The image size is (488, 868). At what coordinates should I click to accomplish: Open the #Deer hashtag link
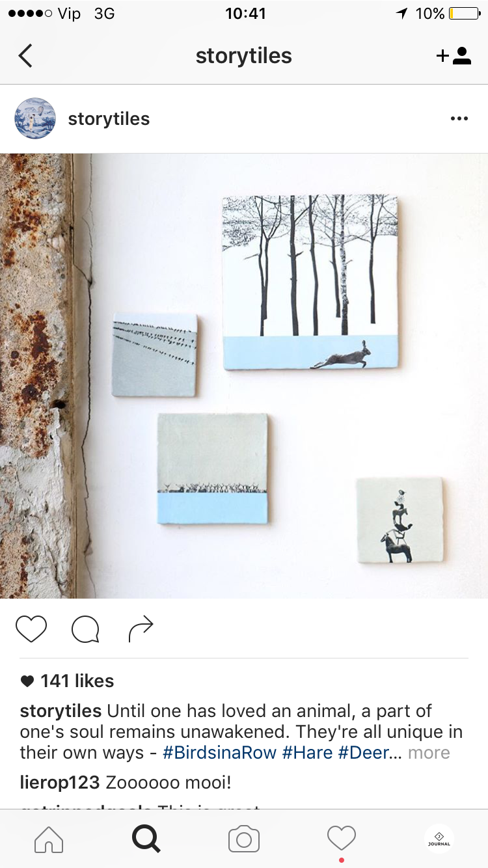click(x=364, y=753)
